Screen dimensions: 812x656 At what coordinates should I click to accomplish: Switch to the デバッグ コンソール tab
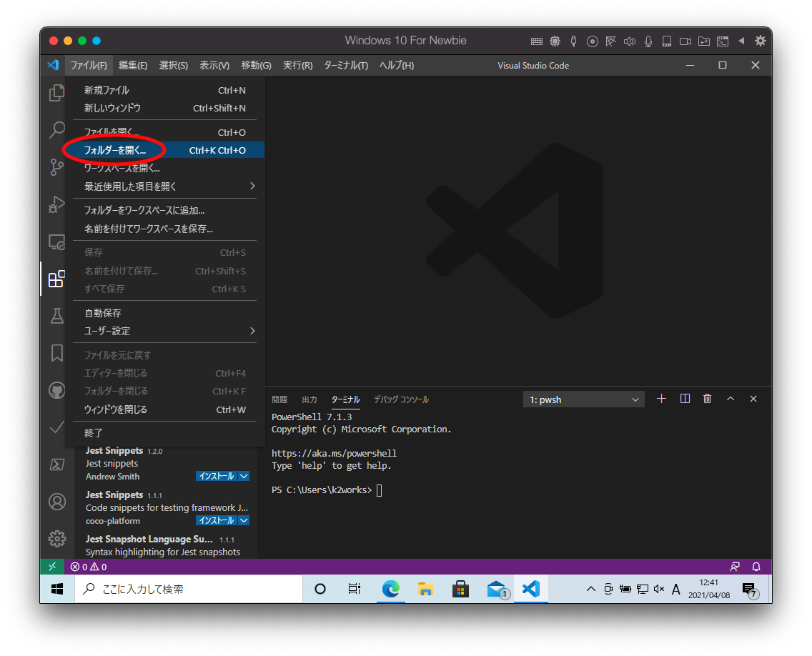[x=401, y=399]
